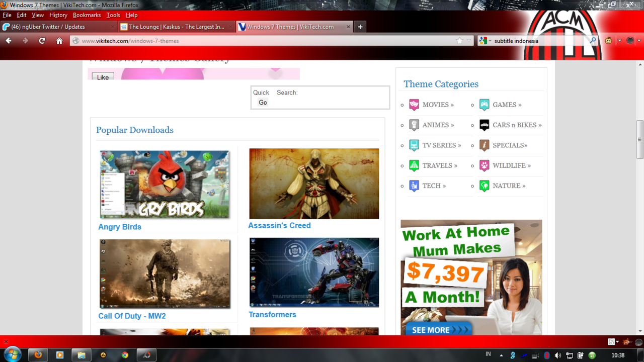Click the Cars n Bikes category icon
This screenshot has width=644, height=362.
(x=484, y=125)
